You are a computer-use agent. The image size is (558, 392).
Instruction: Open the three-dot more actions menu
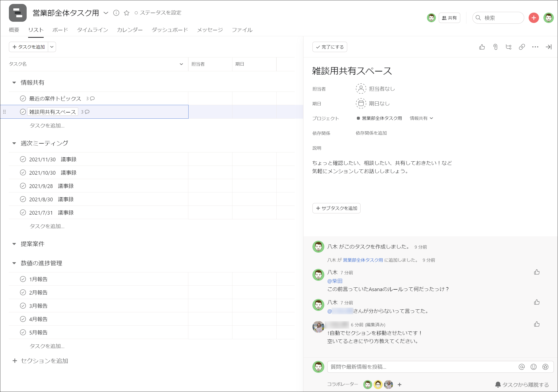click(535, 47)
